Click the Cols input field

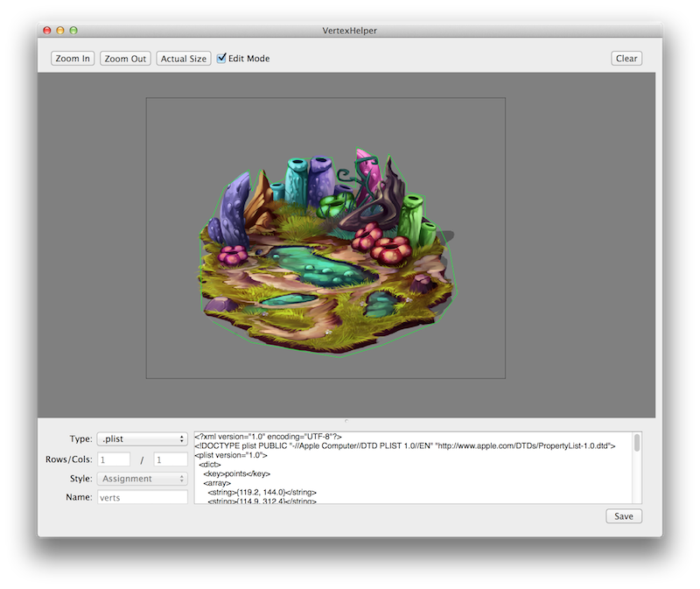(170, 459)
